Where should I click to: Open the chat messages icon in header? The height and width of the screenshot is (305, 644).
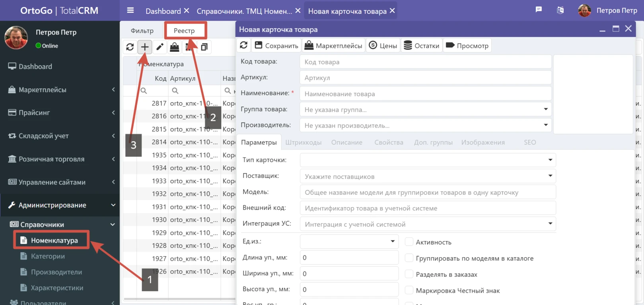point(539,10)
